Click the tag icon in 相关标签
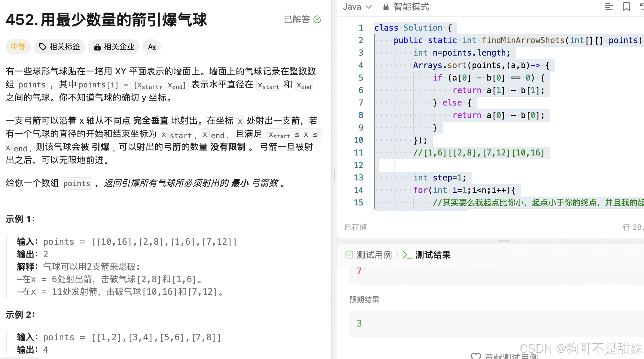The width and height of the screenshot is (644, 359). 42,47
